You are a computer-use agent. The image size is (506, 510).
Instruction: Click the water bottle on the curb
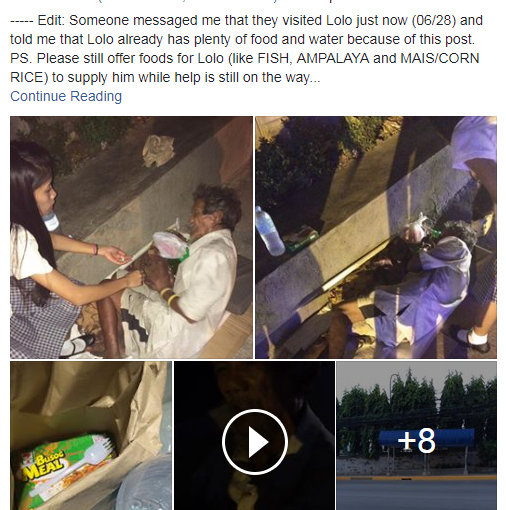(x=269, y=231)
